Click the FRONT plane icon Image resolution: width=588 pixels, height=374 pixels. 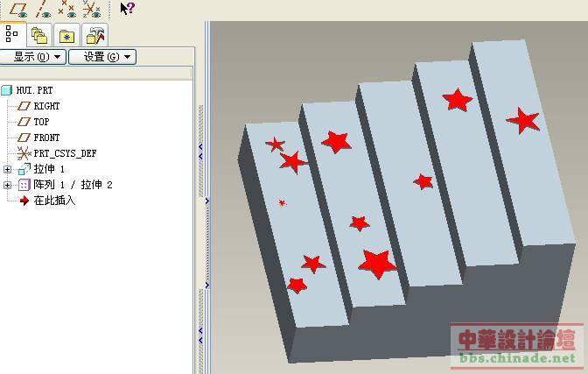(24, 138)
